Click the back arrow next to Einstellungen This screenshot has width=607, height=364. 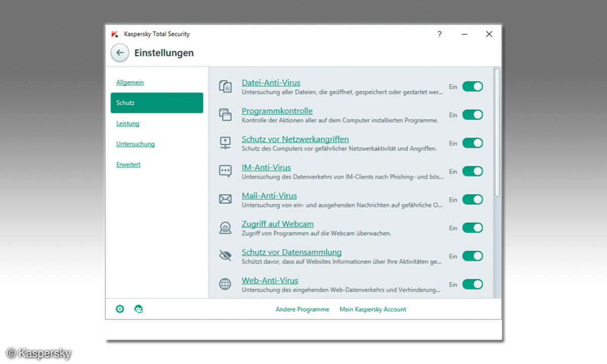click(x=120, y=53)
